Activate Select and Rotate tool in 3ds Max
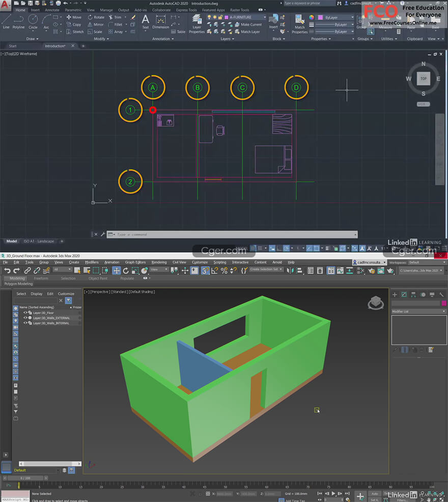 (x=126, y=271)
